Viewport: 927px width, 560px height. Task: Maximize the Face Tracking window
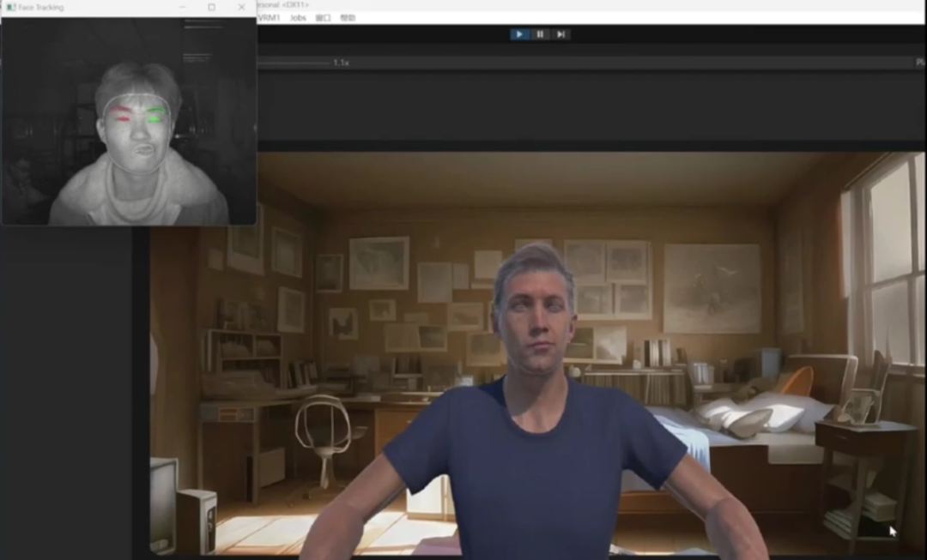211,7
